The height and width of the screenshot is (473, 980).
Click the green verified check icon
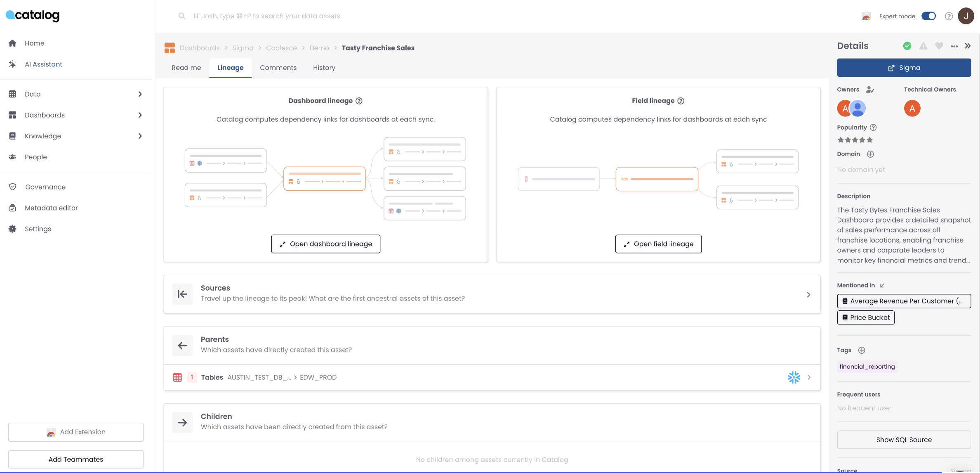tap(907, 46)
